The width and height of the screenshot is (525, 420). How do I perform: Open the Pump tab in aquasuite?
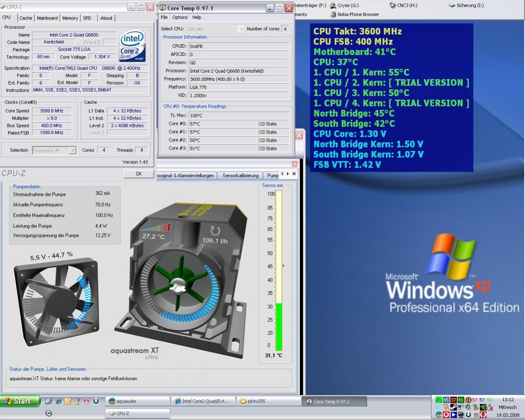[272, 175]
